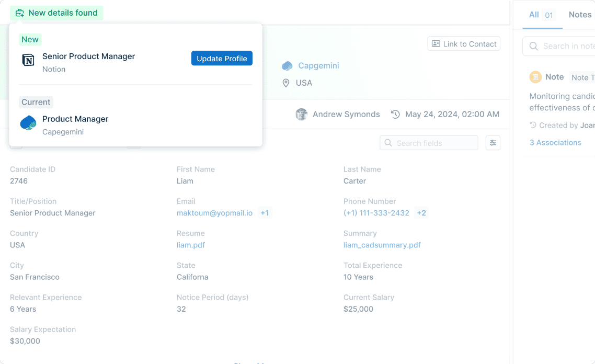The width and height of the screenshot is (595, 364).
Task: Click the Title/Position value Senior Product Manager
Action: tap(52, 213)
